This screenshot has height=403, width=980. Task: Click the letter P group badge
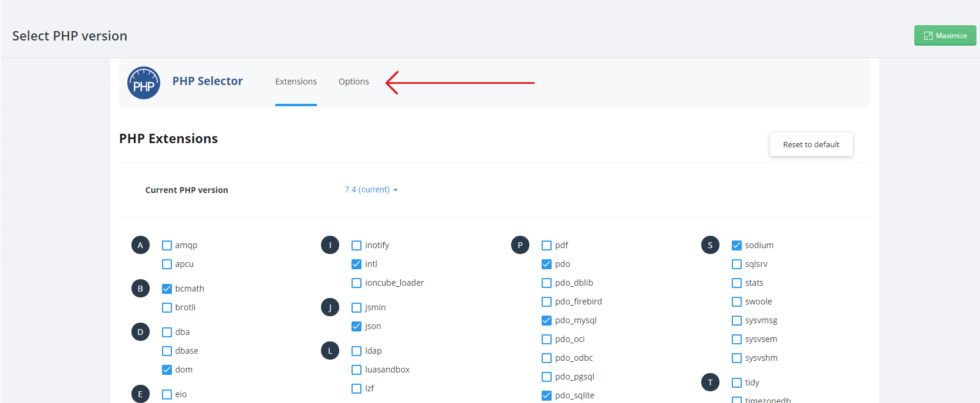(x=520, y=245)
